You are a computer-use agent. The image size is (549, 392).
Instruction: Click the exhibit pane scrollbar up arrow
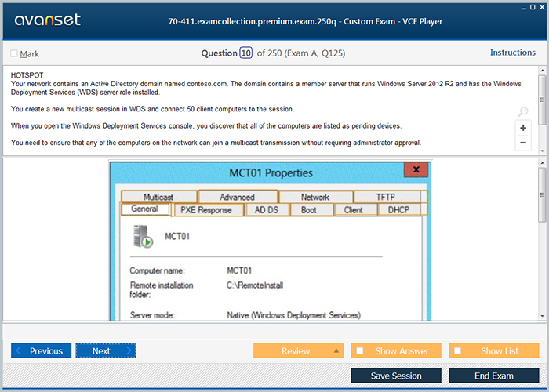pos(543,163)
